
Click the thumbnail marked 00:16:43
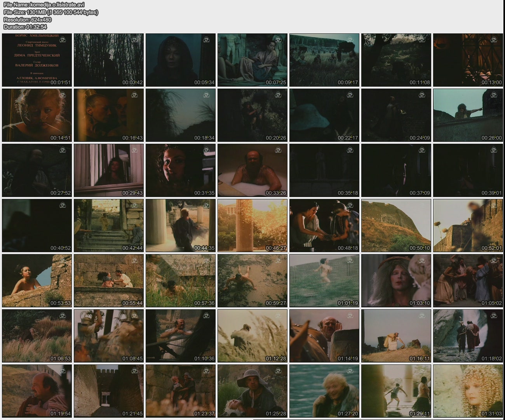click(109, 115)
